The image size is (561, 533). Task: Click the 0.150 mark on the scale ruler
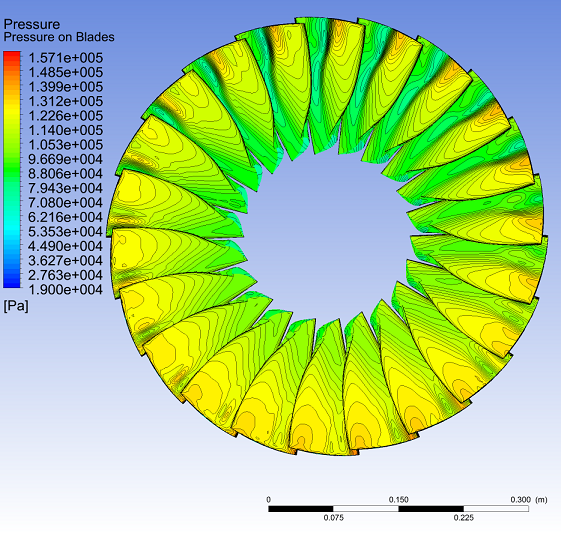pyautogui.click(x=398, y=499)
